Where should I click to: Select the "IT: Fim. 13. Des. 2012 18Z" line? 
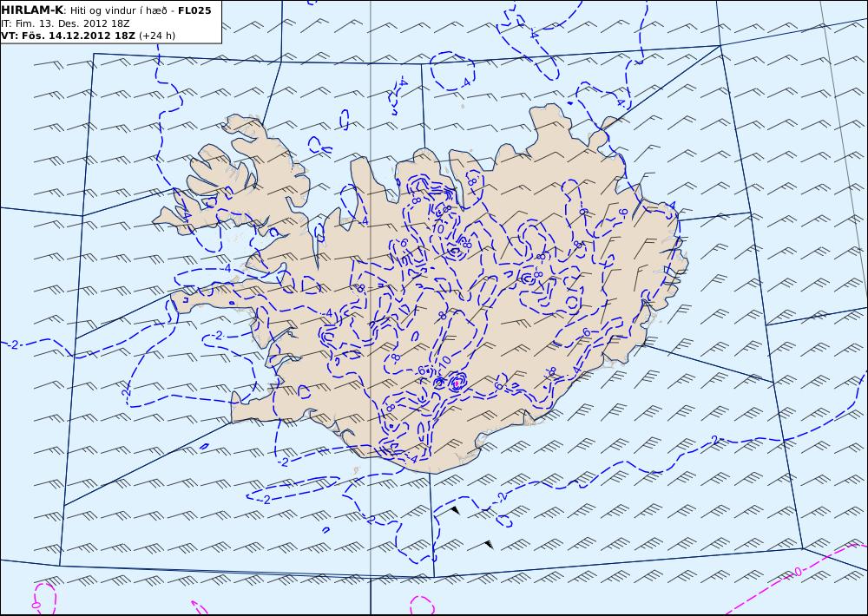click(x=65, y=23)
